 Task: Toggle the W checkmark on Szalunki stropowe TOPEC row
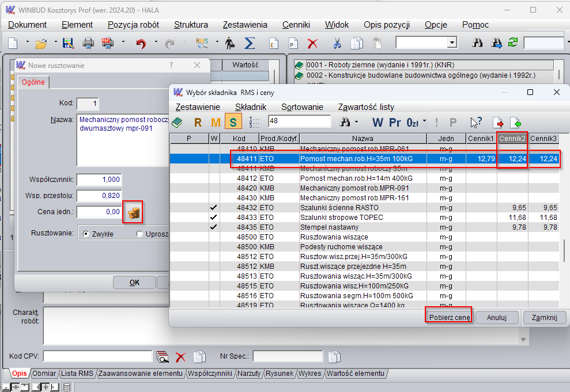[x=214, y=218]
